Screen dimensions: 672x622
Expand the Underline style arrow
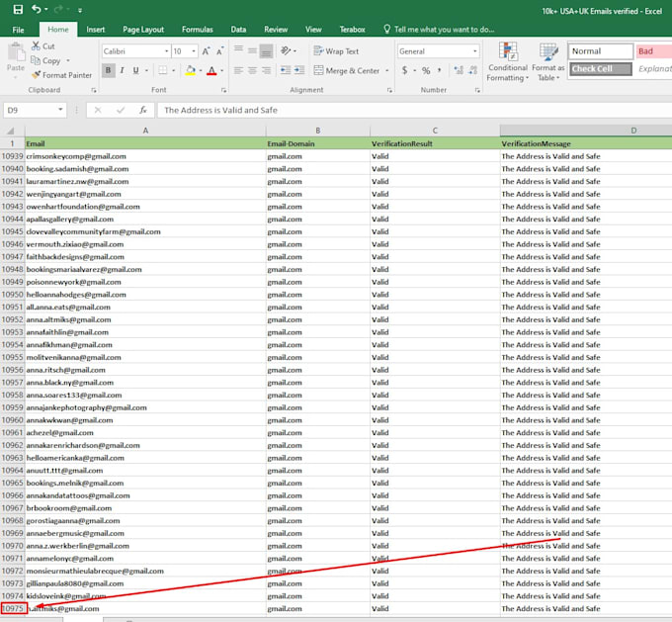pos(146,70)
